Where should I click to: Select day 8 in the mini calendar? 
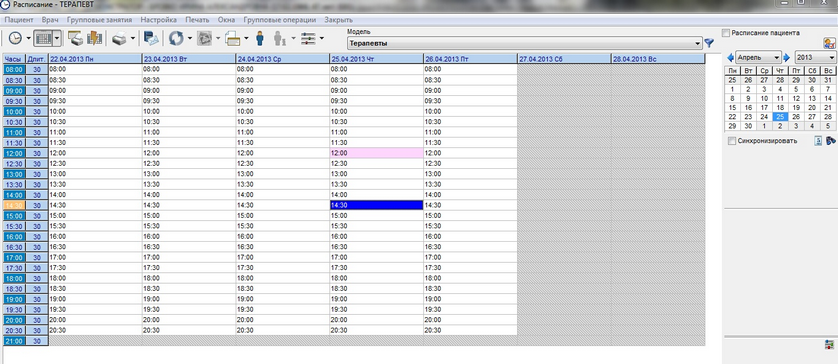(x=732, y=98)
